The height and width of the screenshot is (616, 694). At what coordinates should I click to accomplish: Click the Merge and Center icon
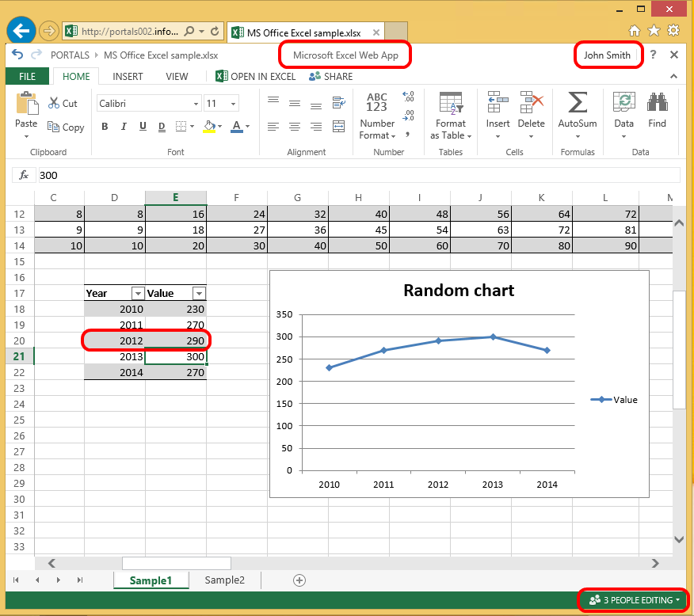coord(338,127)
